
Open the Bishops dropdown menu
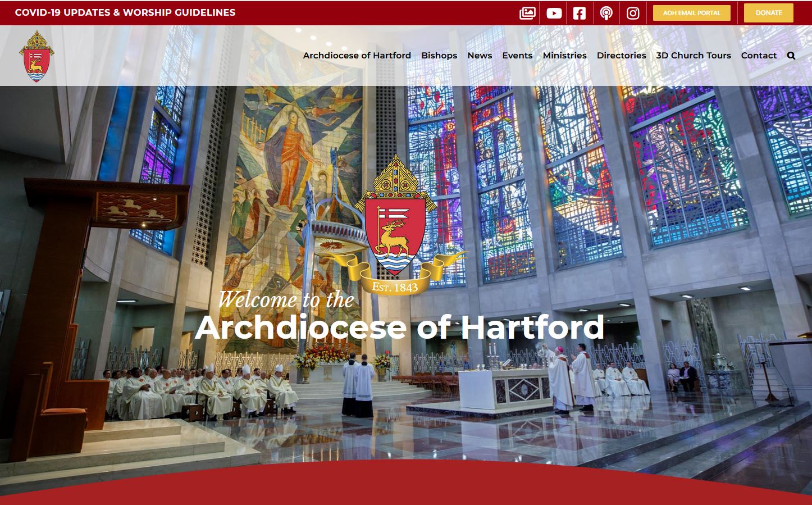tap(439, 55)
